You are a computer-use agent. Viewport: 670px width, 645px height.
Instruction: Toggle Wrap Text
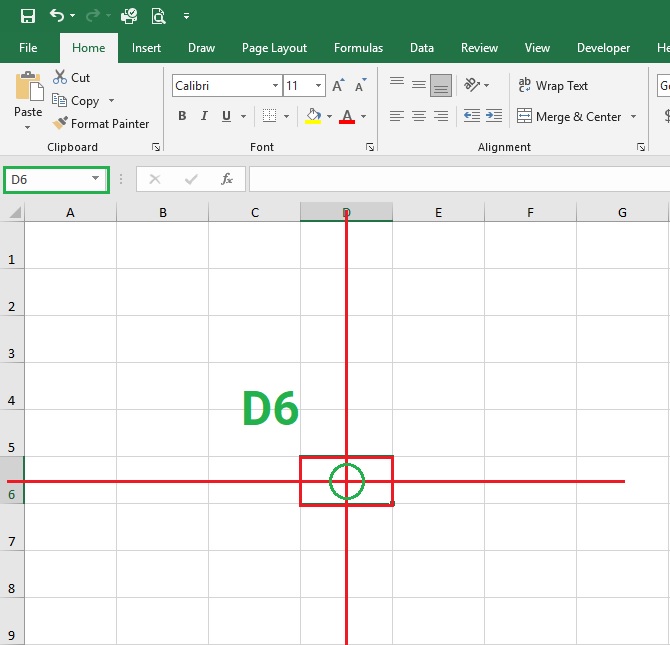[x=553, y=85]
